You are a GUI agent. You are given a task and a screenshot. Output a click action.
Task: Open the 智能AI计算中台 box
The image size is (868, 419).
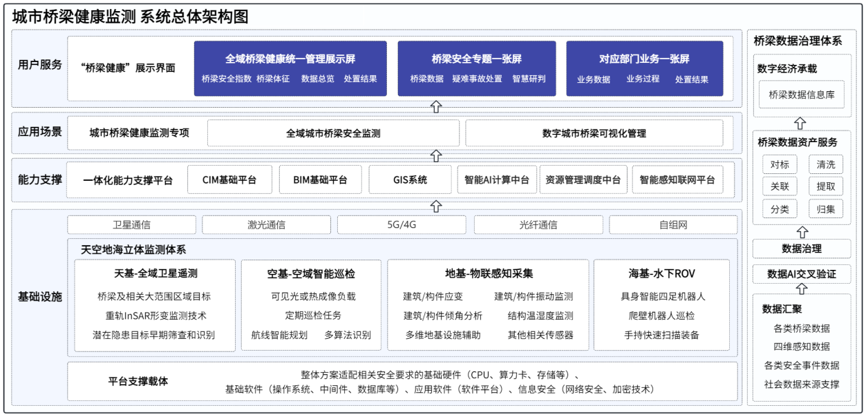(x=496, y=179)
